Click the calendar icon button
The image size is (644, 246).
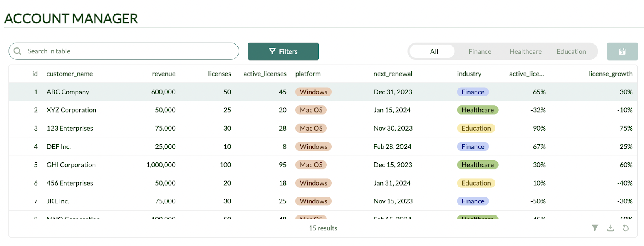click(622, 51)
